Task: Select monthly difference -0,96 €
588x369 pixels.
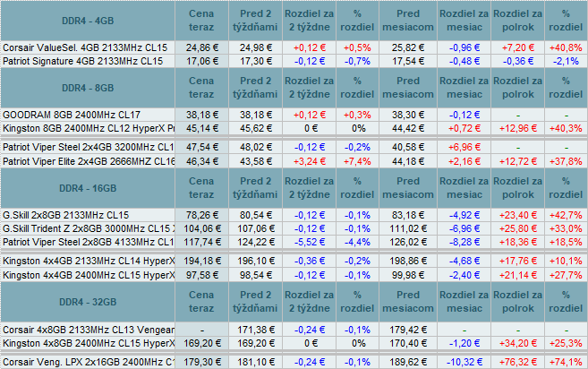Action: click(x=464, y=47)
